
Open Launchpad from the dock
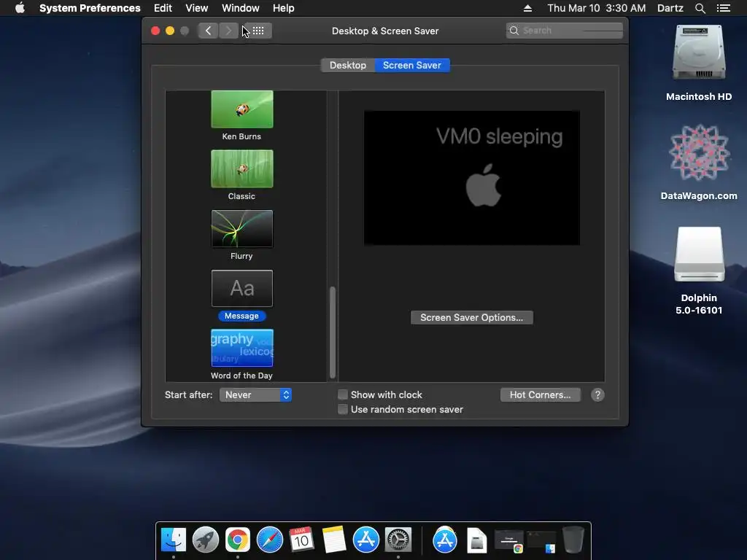[x=205, y=540]
